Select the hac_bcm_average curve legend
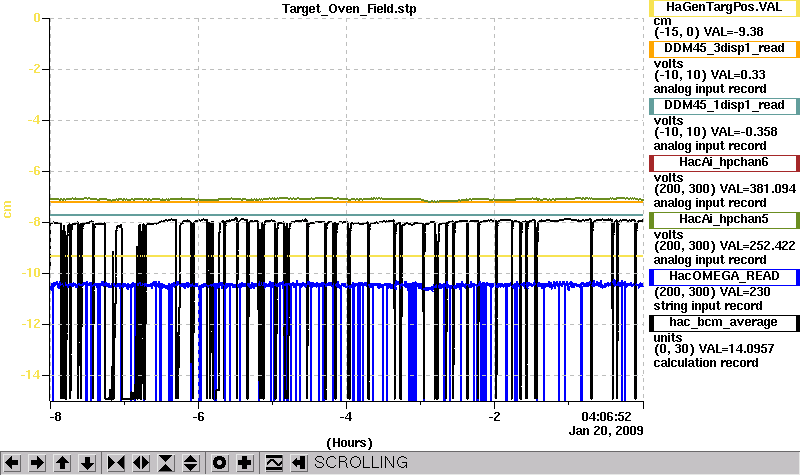 click(724, 323)
